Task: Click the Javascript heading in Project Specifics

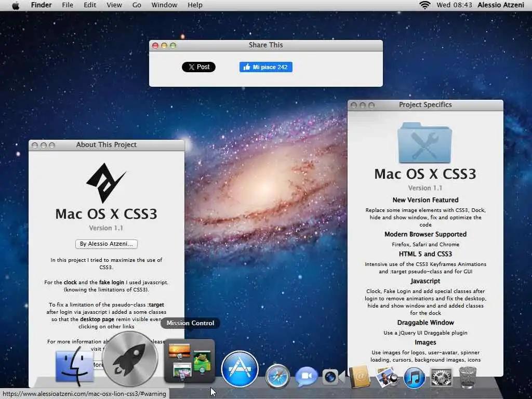Action: click(425, 281)
